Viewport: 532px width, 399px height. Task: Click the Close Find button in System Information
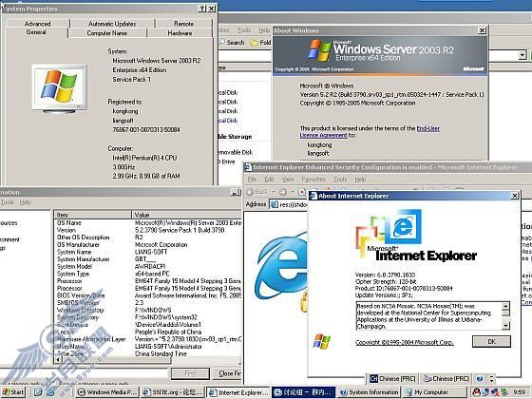tap(228, 373)
